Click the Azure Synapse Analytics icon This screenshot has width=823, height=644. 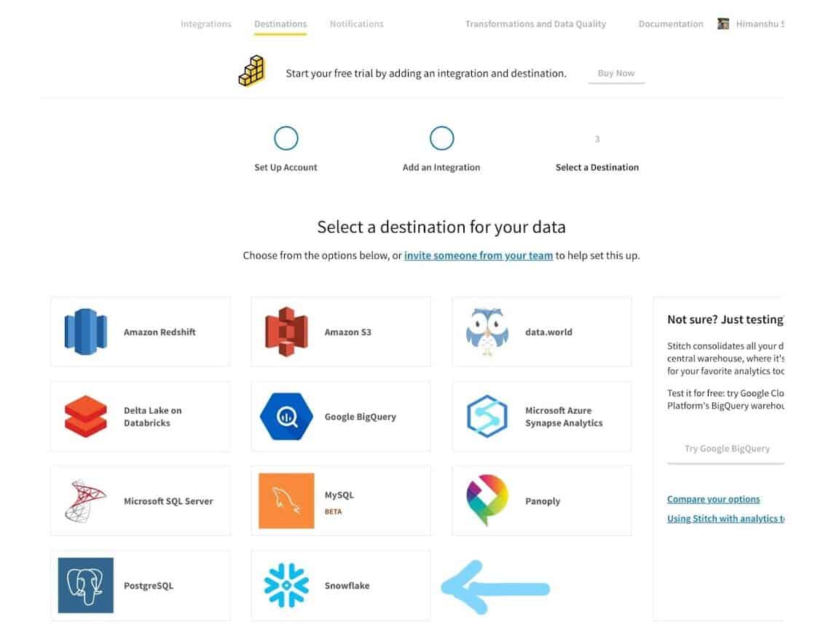click(487, 417)
